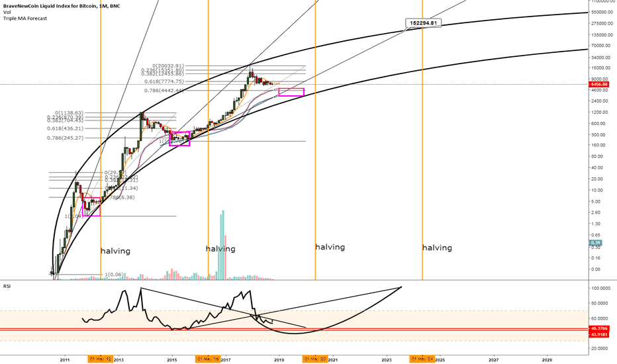Click the 0.618(436.21) Fibonacci label
This screenshot has width=617, height=364.
click(66, 128)
